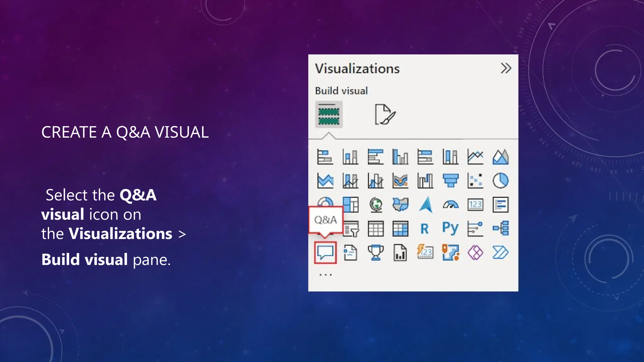Screen dimensions: 644x362
Task: Choose the 100% stacked bar chart
Action: click(425, 156)
